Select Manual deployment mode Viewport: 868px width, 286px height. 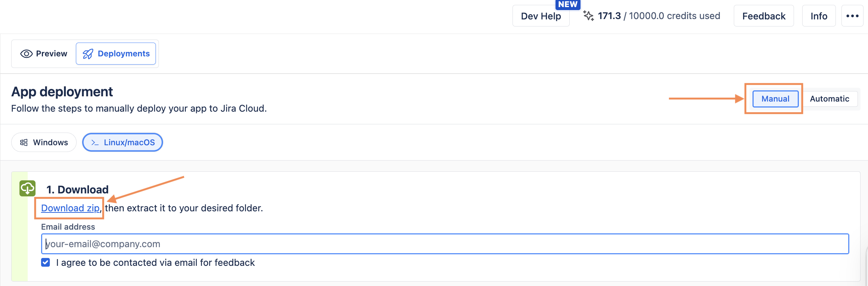[775, 99]
